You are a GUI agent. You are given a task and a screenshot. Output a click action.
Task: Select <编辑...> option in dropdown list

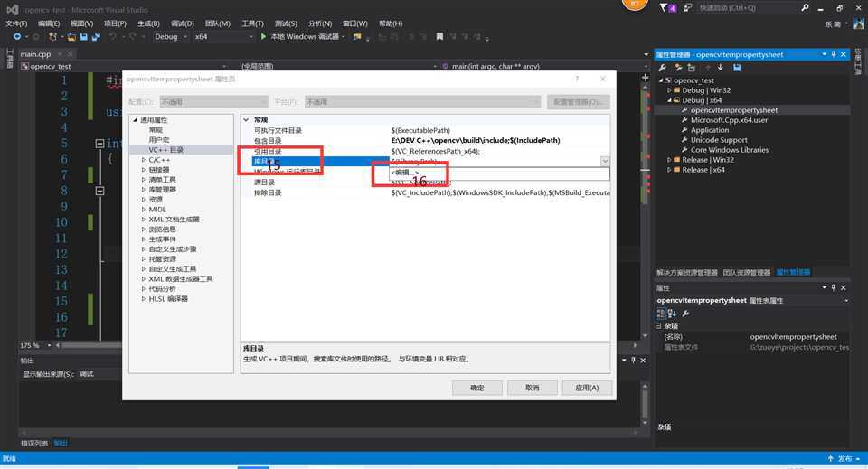coord(405,172)
